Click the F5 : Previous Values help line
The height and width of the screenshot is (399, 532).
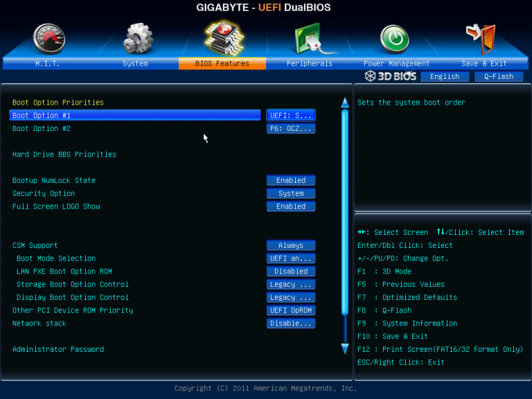401,284
